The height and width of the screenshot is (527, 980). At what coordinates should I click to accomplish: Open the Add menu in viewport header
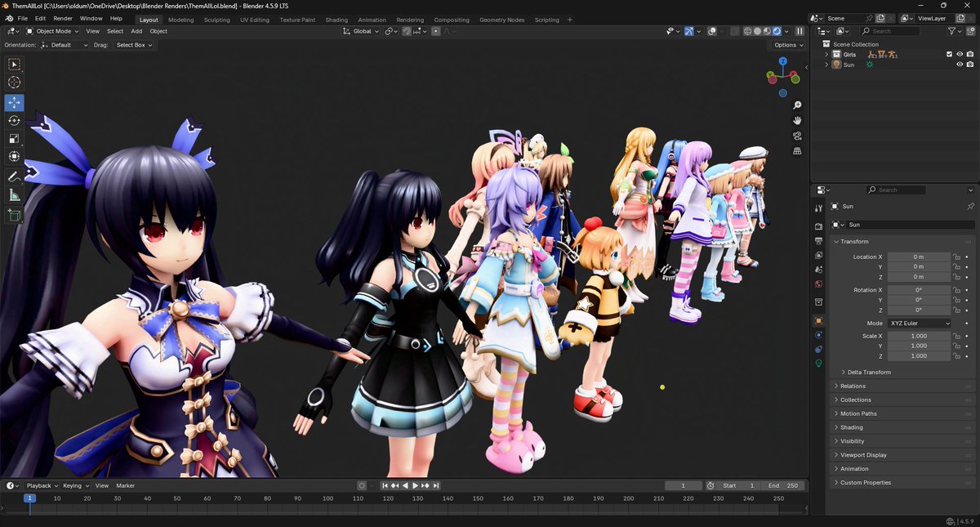136,31
